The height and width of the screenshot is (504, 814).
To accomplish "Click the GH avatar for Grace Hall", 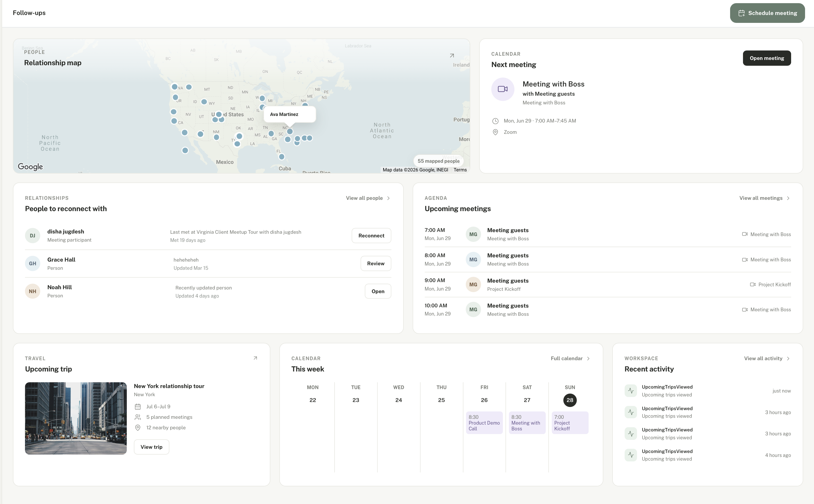I will point(32,264).
